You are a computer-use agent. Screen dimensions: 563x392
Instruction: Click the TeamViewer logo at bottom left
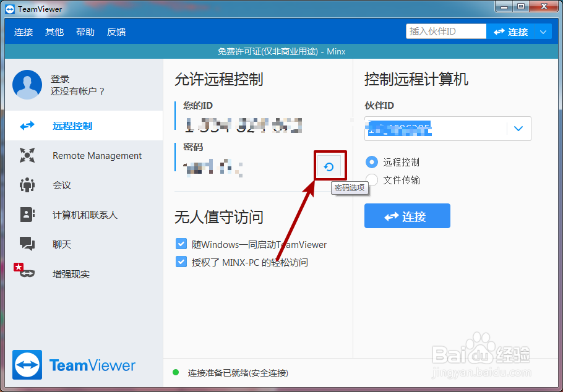(74, 365)
